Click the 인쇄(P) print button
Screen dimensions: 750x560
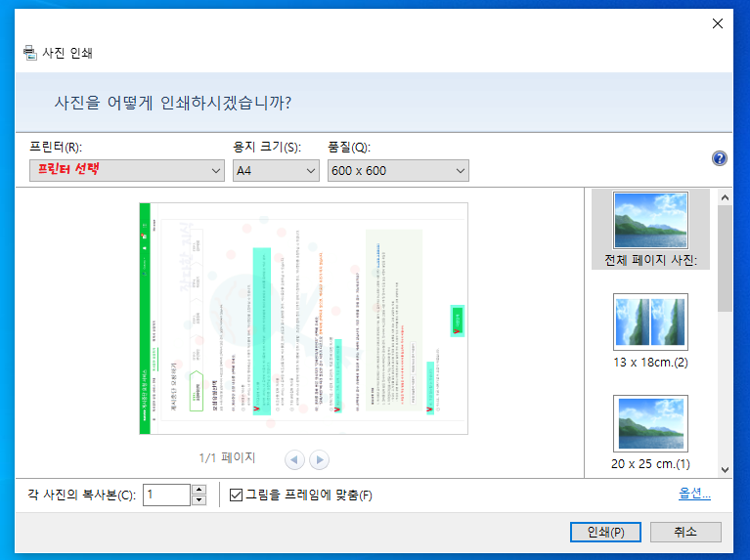[x=605, y=532]
